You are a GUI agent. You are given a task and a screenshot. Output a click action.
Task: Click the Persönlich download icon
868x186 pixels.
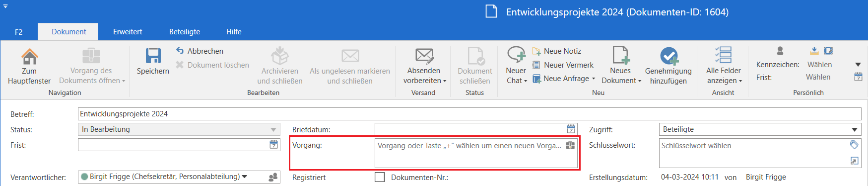click(814, 51)
